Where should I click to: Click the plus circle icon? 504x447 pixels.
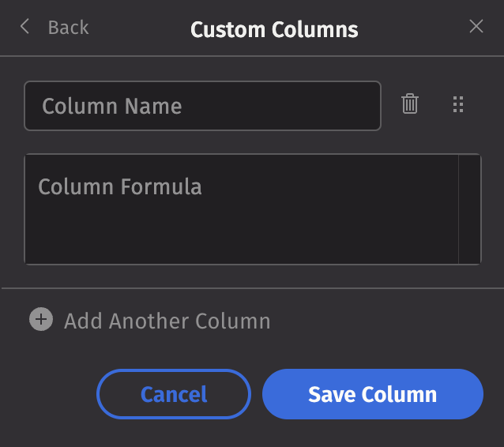[x=41, y=320]
